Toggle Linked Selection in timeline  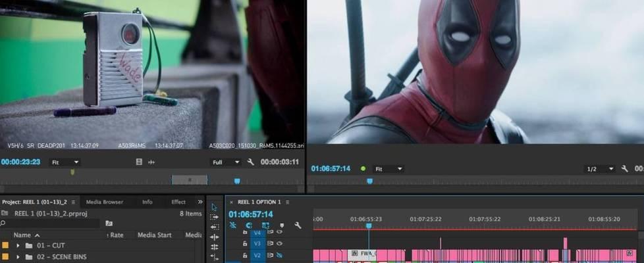coord(265,226)
